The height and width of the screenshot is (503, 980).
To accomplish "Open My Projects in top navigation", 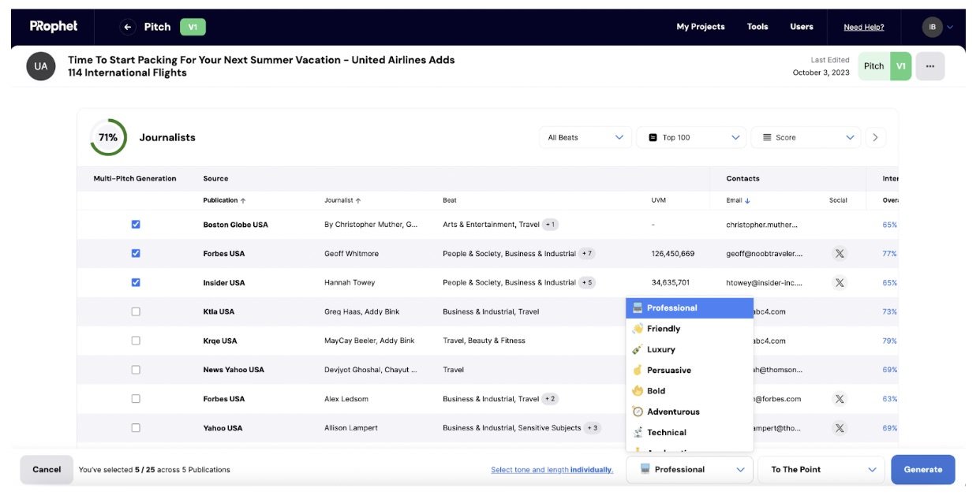I will point(701,27).
